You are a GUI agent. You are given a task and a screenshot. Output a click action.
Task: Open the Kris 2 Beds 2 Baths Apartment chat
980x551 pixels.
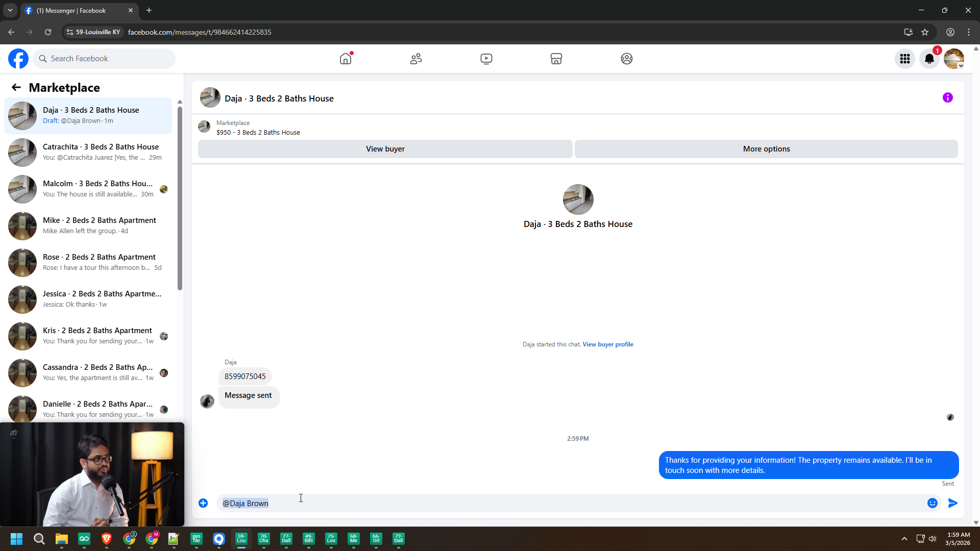pyautogui.click(x=88, y=336)
